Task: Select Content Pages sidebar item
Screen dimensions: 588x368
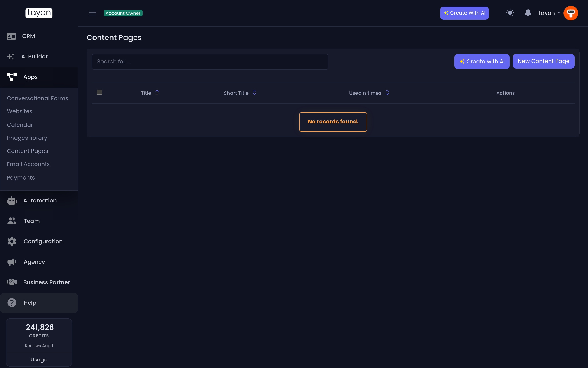Action: pos(27,151)
